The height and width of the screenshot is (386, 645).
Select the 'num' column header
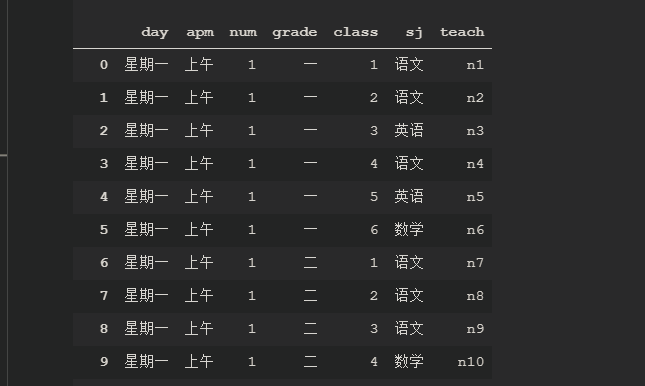pyautogui.click(x=243, y=33)
